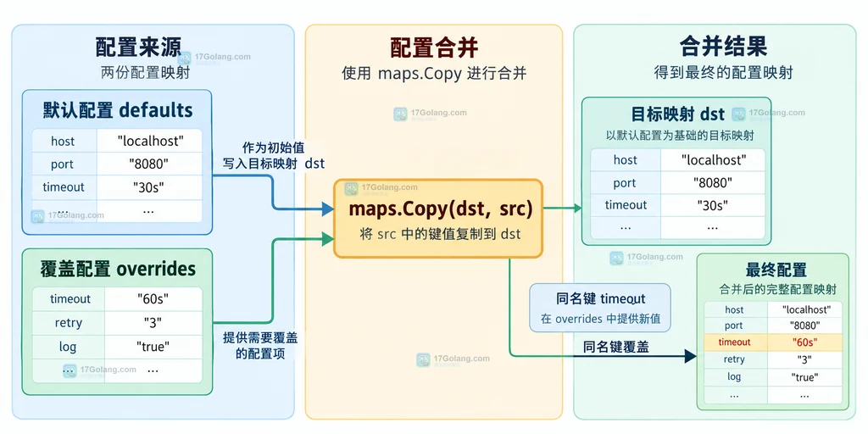Select log key in 最终配置 table
The image size is (868, 434).
point(734,377)
